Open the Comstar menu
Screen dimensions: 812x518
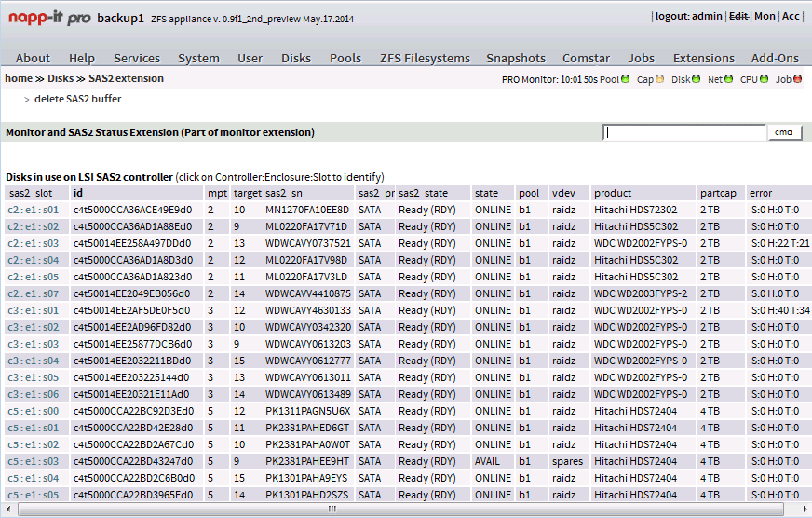click(587, 58)
